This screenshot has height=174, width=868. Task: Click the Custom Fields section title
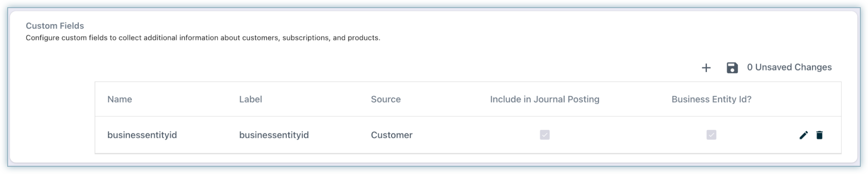[x=55, y=26]
